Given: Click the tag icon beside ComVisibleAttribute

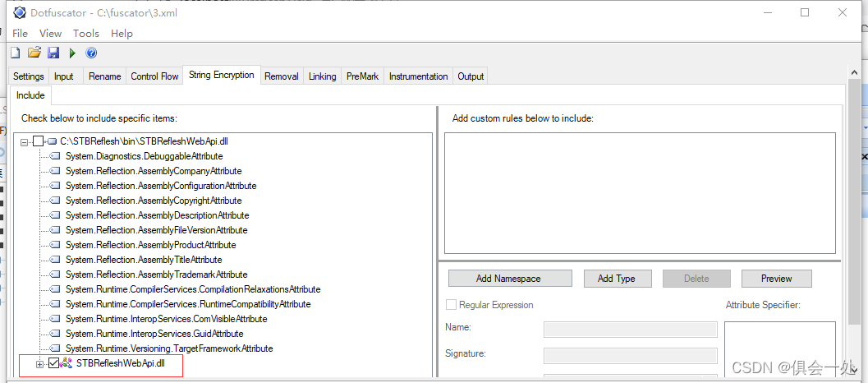Looking at the screenshot, I should click(56, 319).
